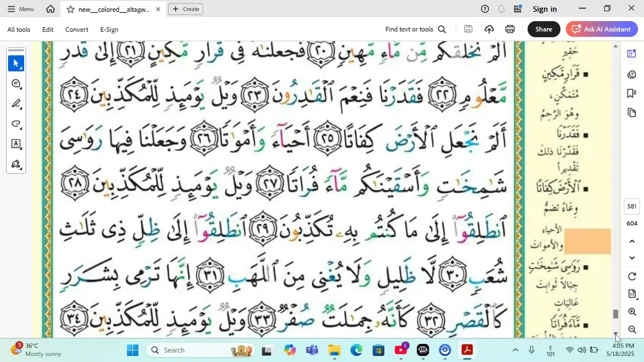Open the page display settings icon
Viewport: 644px width, 362px height.
[x=632, y=294]
